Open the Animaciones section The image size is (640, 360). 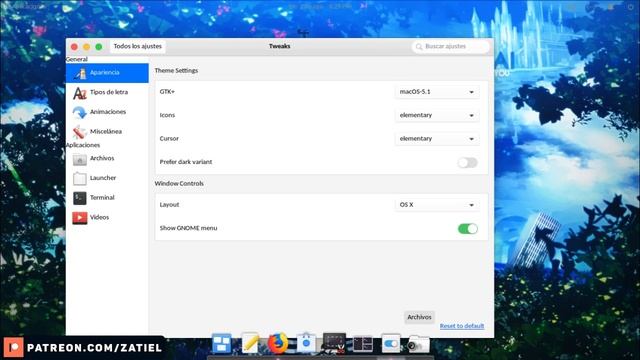107,112
